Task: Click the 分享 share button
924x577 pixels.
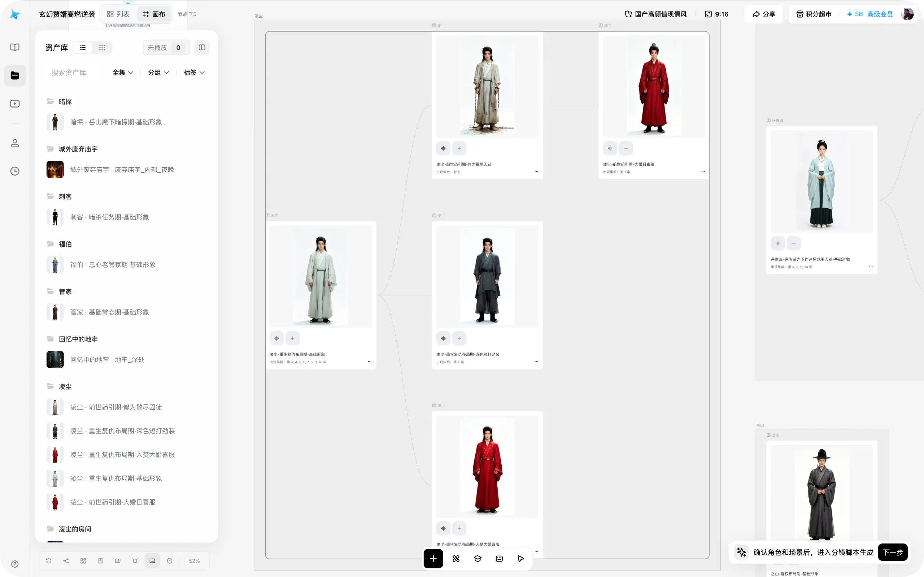Action: point(764,14)
